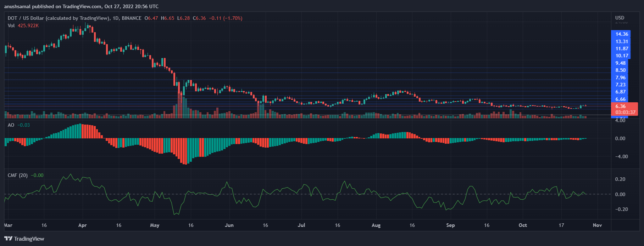Image resolution: width=644 pixels, height=246 pixels.
Task: Click the 14.36 price level label
Action: tap(622, 34)
